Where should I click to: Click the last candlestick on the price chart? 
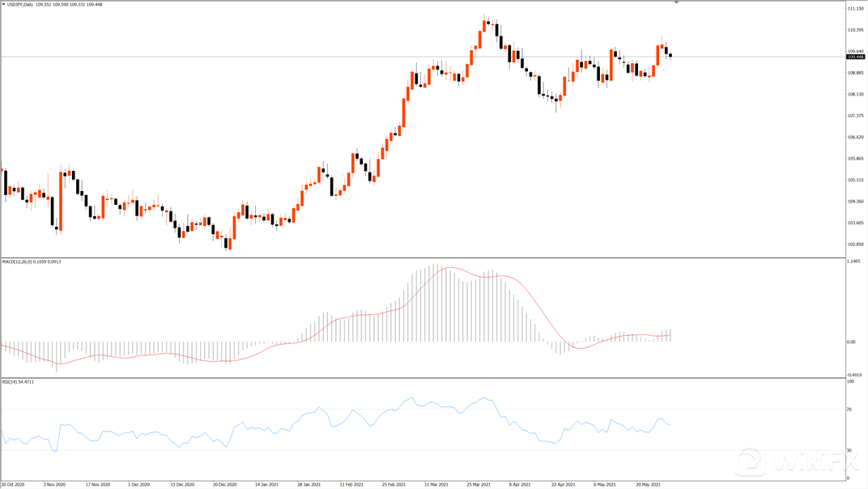[x=670, y=56]
